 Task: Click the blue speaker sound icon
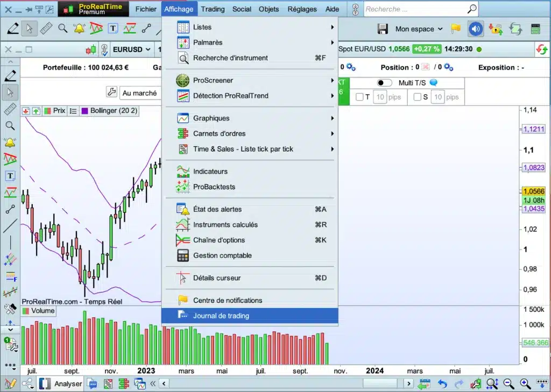click(475, 29)
